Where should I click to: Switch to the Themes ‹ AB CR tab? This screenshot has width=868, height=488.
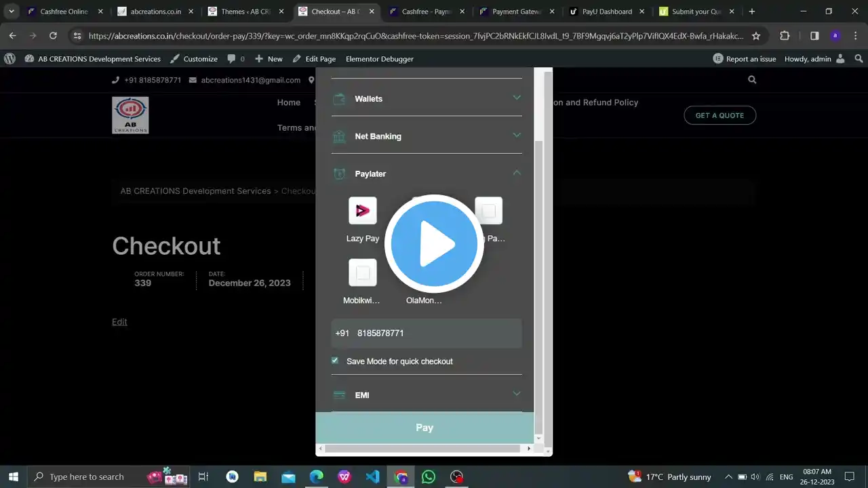pyautogui.click(x=245, y=12)
